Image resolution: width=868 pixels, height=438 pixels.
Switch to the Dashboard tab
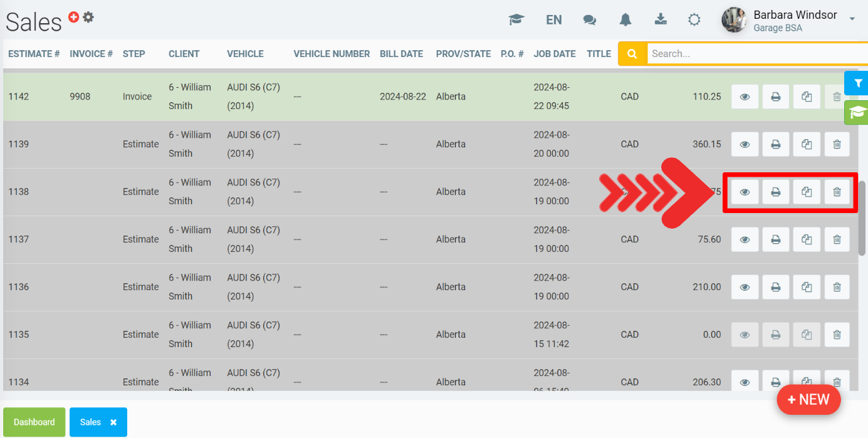click(x=34, y=422)
